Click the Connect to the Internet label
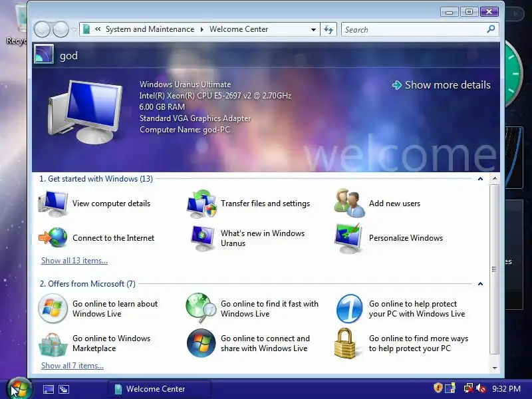532x399 pixels. pos(113,238)
